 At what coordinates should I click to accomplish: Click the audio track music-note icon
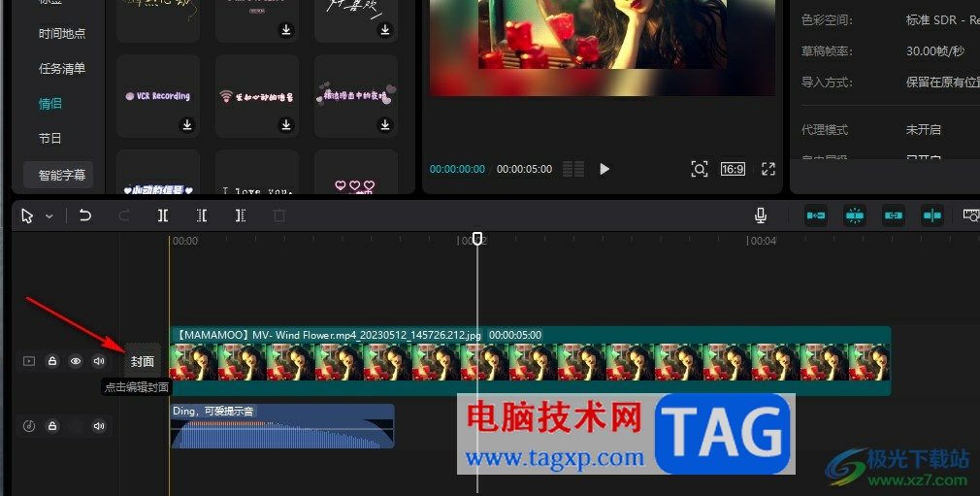coord(29,426)
